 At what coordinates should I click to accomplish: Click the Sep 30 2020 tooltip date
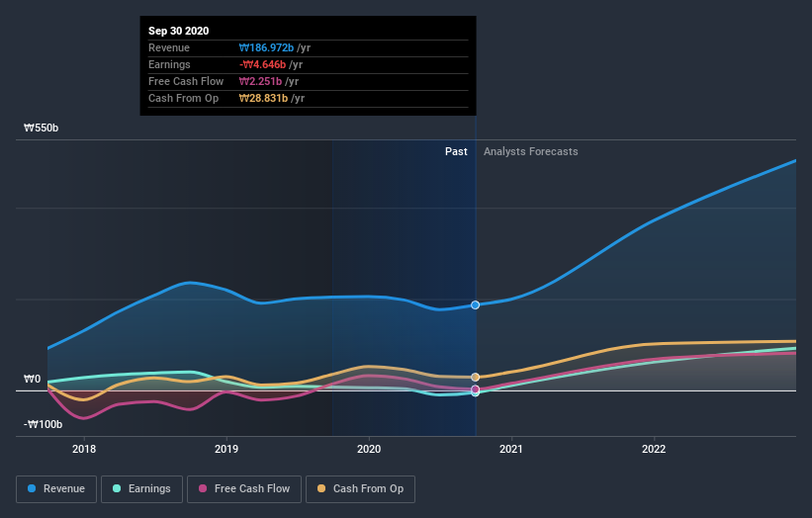coord(179,31)
